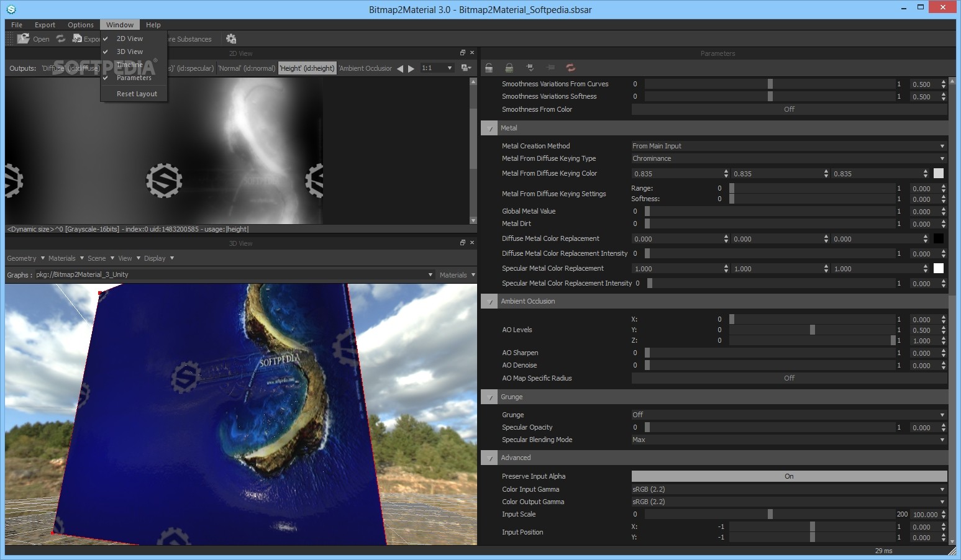The image size is (961, 560).
Task: Select the 'Height' (id:height) output
Action: pos(307,68)
